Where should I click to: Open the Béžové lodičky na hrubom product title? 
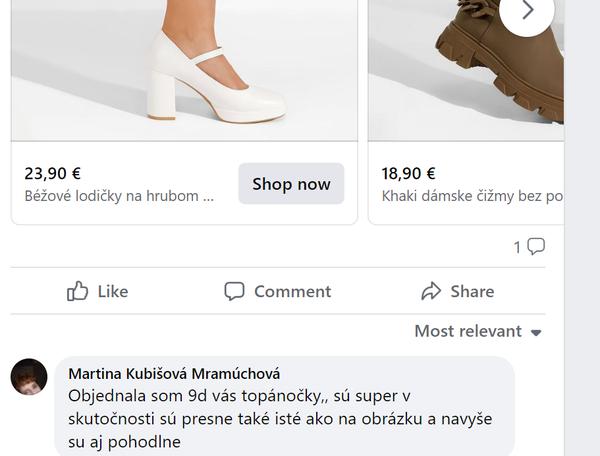(119, 196)
